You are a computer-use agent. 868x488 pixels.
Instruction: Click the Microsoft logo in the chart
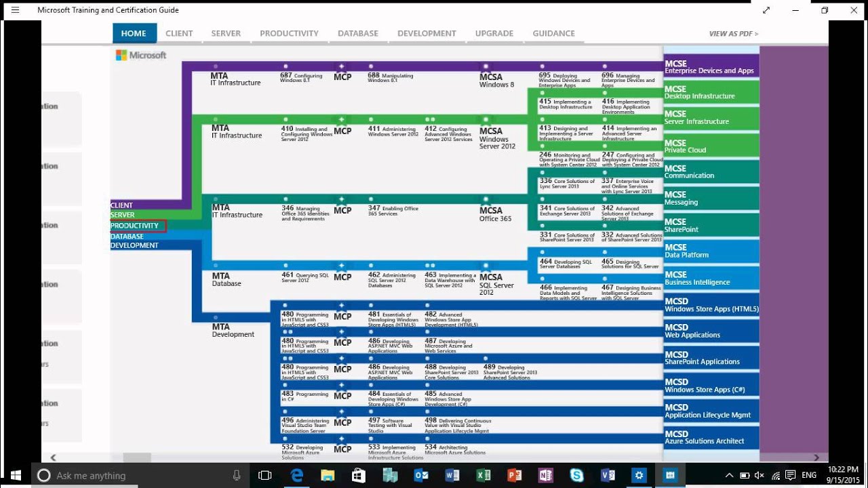[x=141, y=55]
